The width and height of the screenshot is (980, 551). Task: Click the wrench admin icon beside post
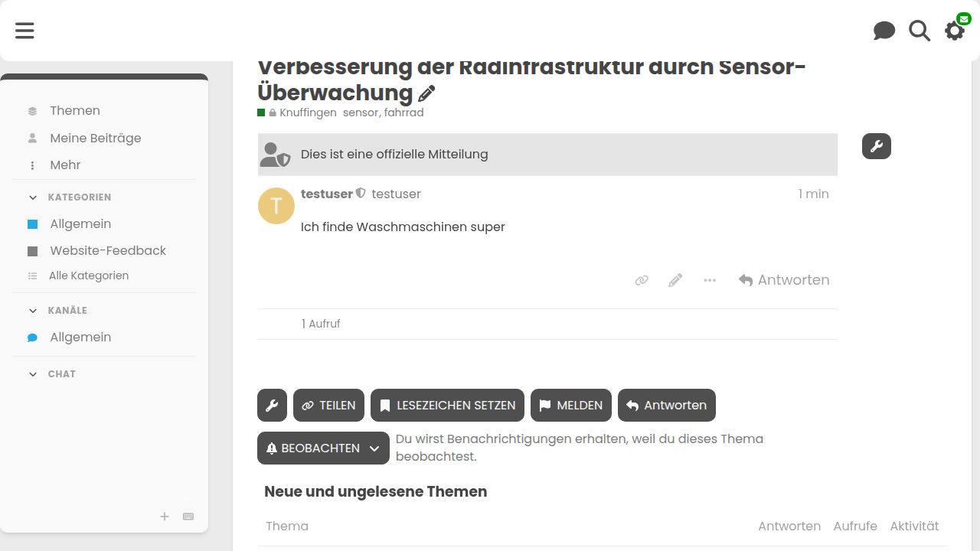point(877,146)
